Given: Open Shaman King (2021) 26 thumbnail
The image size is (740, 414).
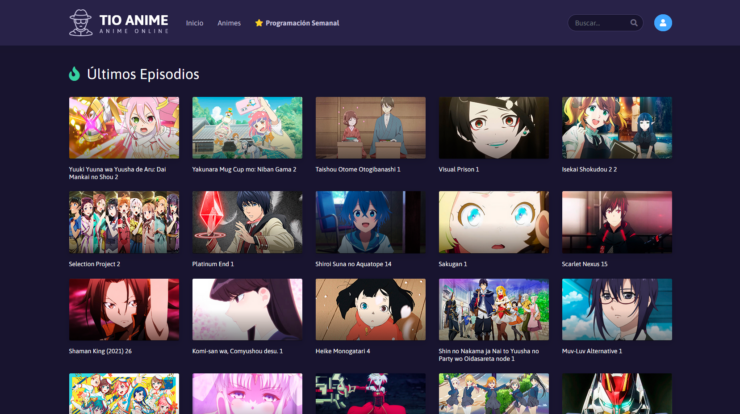Looking at the screenshot, I should 124,309.
